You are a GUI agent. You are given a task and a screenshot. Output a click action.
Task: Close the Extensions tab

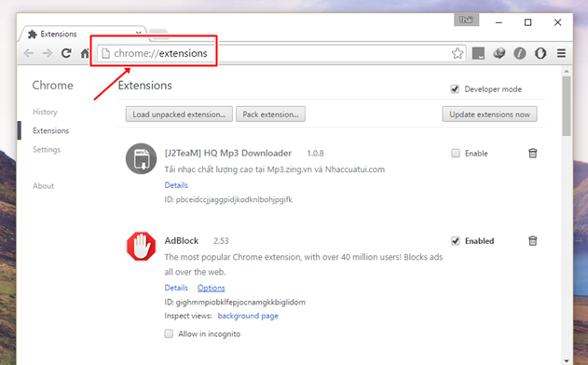138,33
